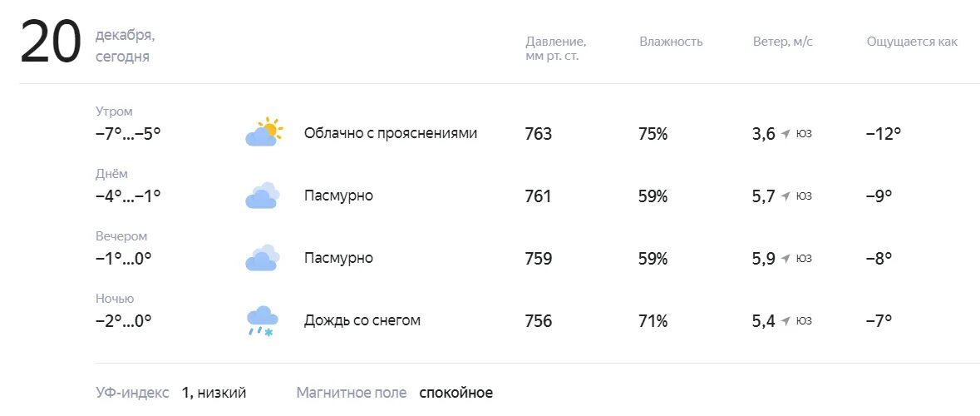Click the 'декабря, сегодня' date label
Image resolution: width=980 pixels, height=416 pixels.
coord(125,46)
